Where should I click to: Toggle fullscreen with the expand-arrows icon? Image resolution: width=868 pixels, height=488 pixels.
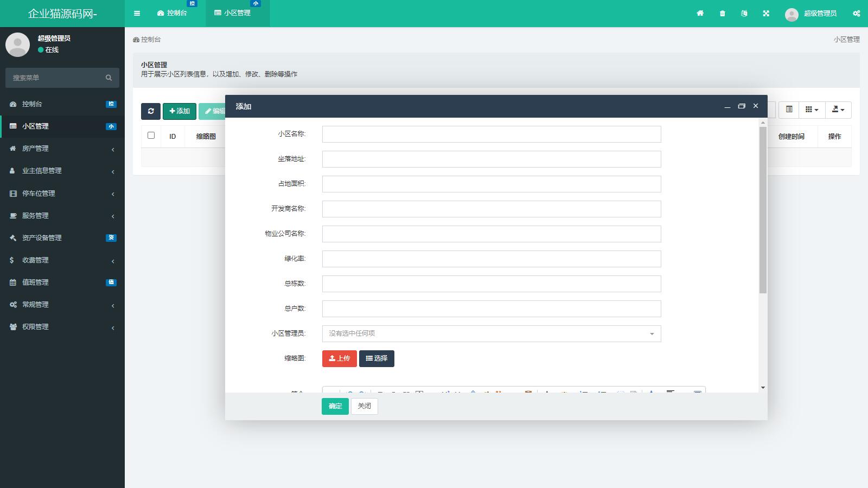pos(766,14)
